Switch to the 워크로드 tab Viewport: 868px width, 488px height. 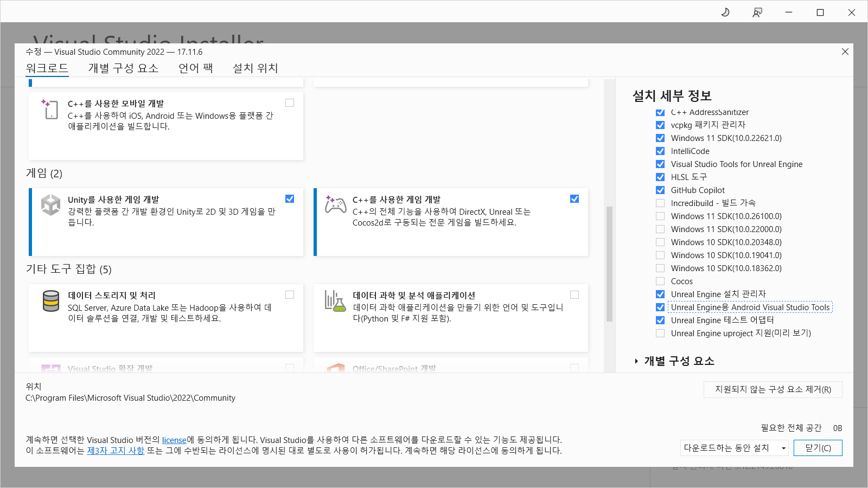(x=47, y=68)
